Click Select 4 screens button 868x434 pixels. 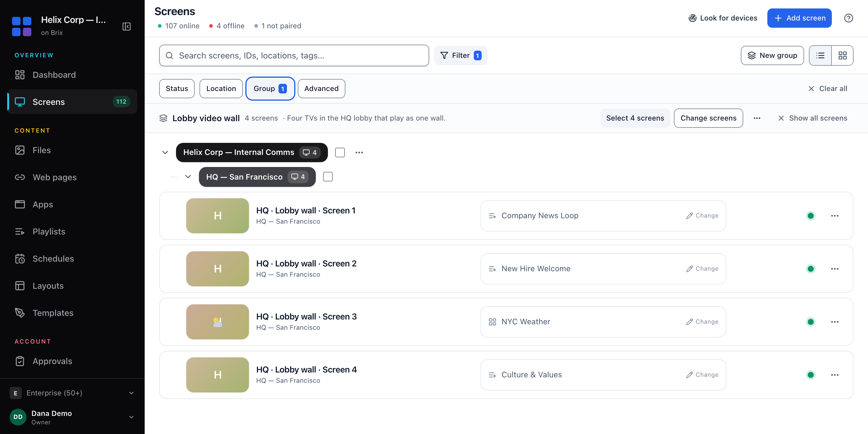[635, 118]
